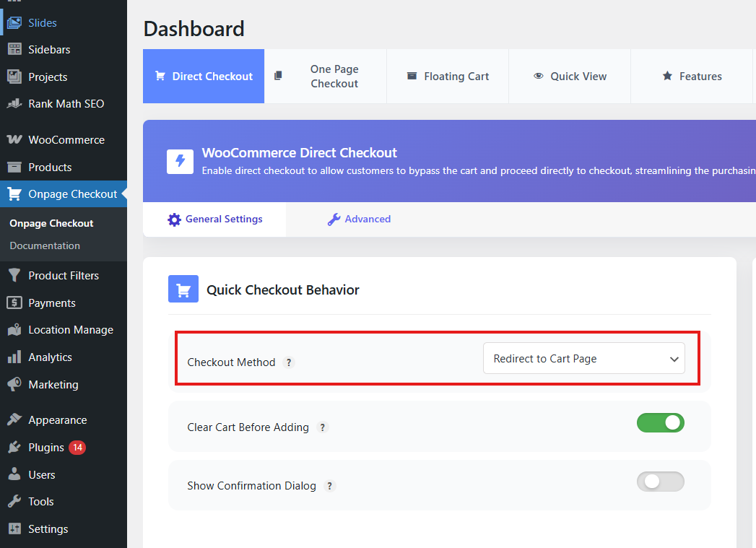Click the Checkout Method label
Screen dimensions: 756x548
tap(231, 362)
